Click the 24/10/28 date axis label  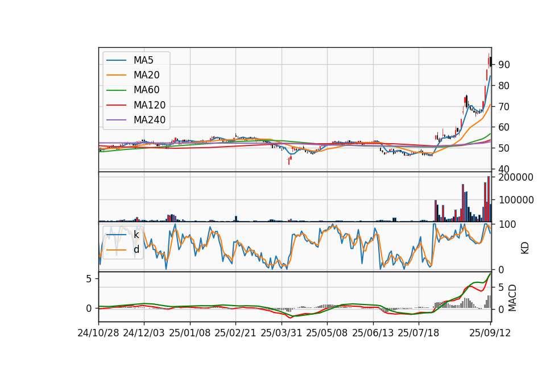(x=98, y=333)
